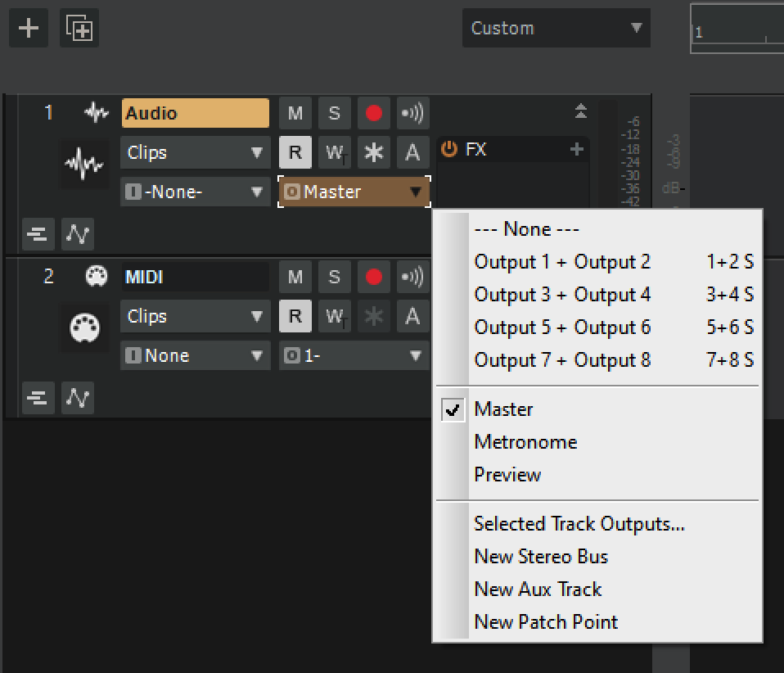Mute the Audio track
Screen dimensions: 784x673
(295, 113)
